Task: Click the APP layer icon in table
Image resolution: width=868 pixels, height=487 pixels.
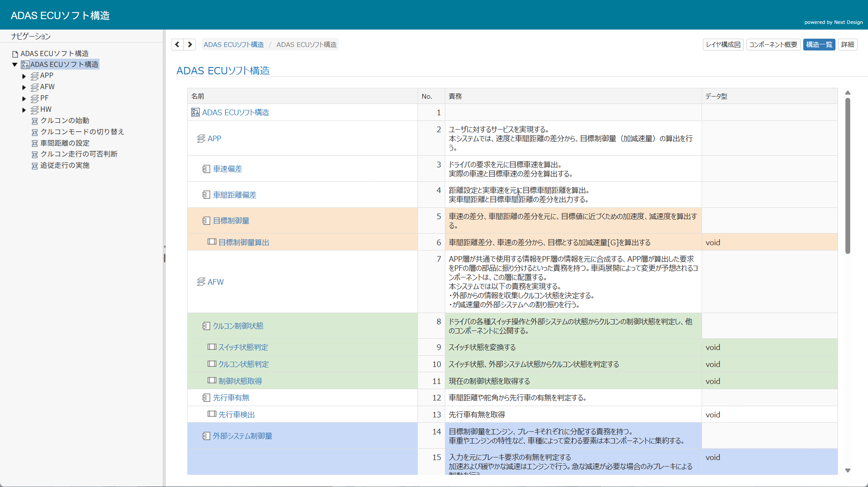Action: click(201, 138)
